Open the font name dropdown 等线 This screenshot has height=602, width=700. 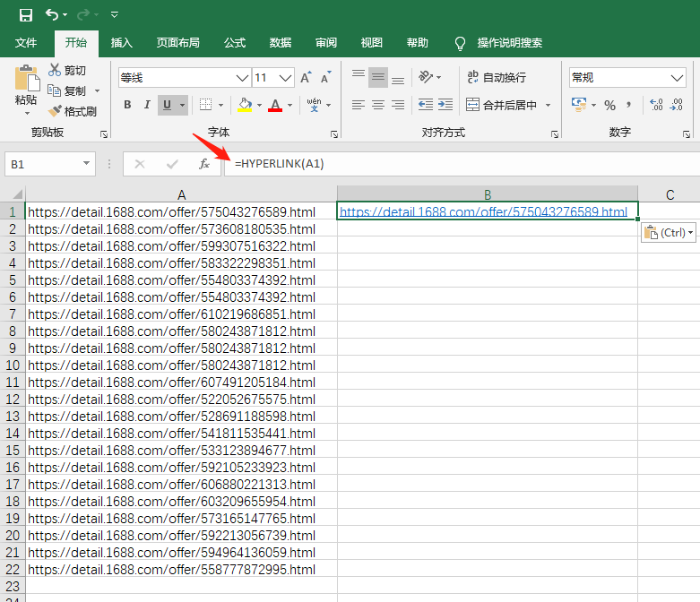(242, 78)
